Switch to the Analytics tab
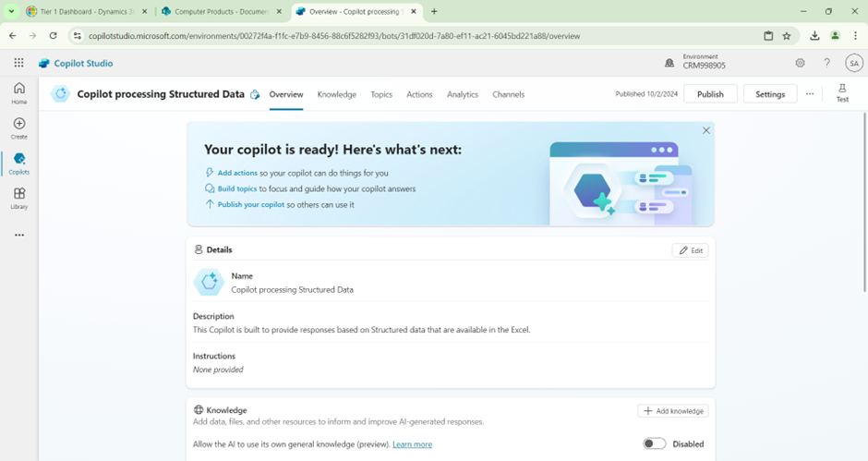The width and height of the screenshot is (868, 461). (462, 94)
